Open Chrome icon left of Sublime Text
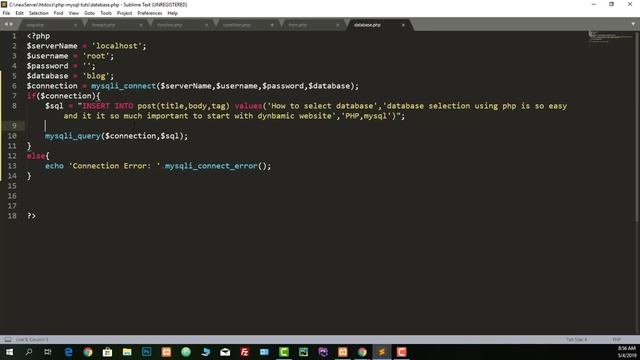 tap(362, 352)
